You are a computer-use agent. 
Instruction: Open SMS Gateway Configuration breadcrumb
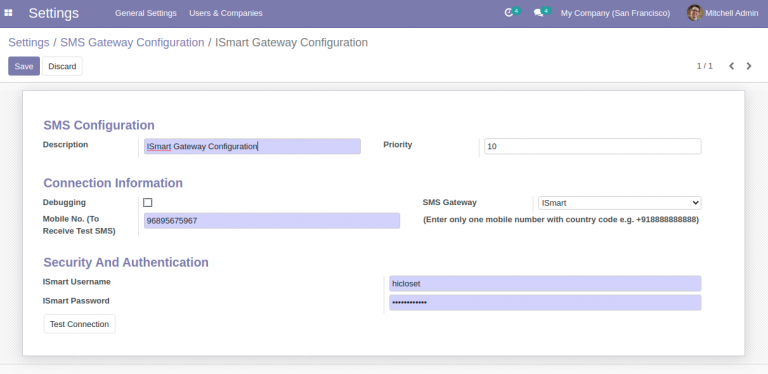click(132, 43)
